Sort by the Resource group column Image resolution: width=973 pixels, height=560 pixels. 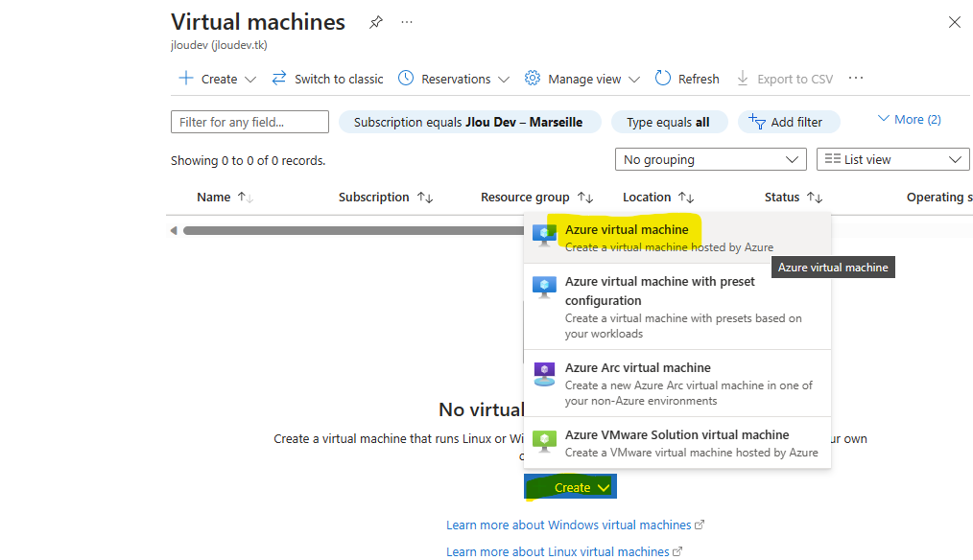[536, 198]
